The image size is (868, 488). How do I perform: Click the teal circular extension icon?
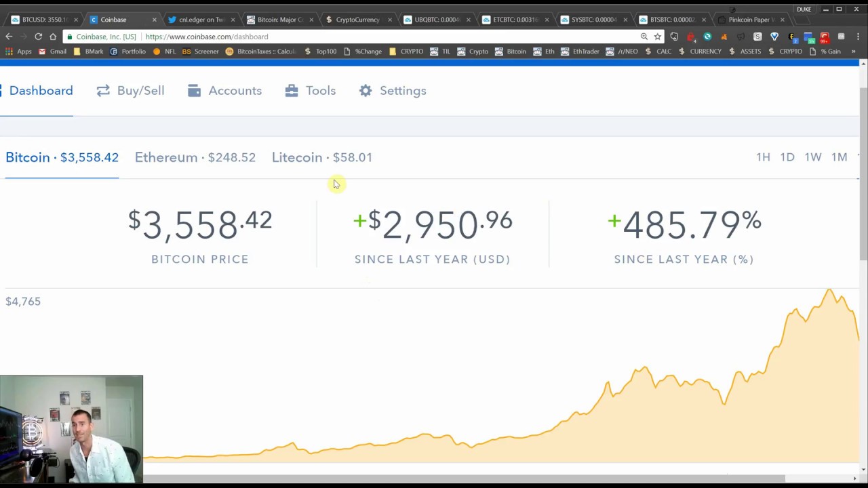tap(707, 37)
